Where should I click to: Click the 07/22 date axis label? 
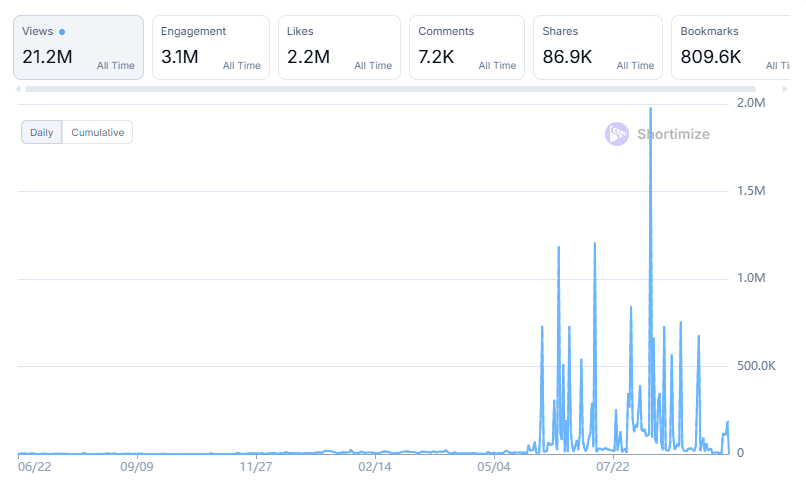pyautogui.click(x=612, y=466)
